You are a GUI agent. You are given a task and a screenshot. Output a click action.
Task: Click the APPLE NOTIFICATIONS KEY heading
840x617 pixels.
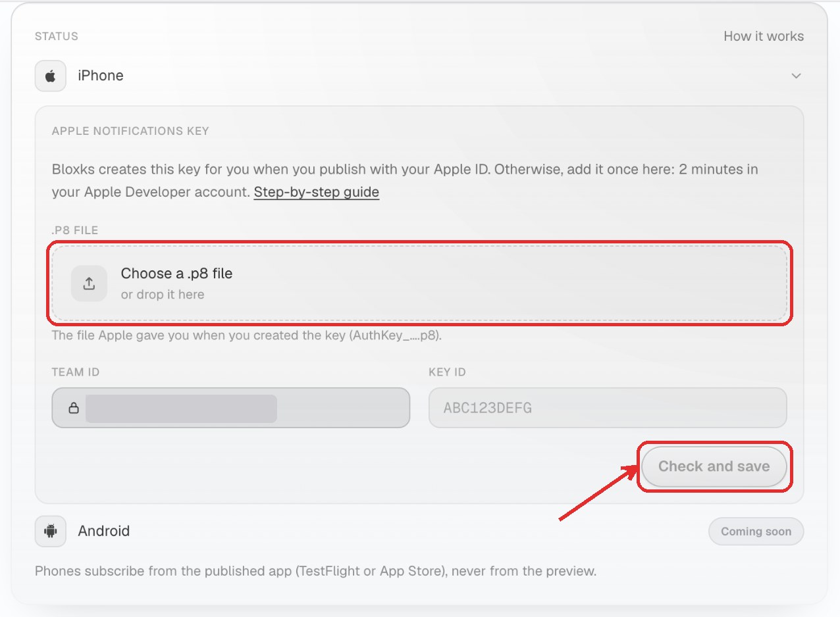[x=130, y=131]
